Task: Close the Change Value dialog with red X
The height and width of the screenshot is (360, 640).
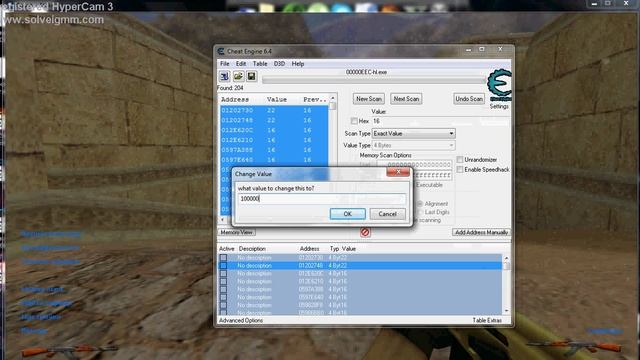Action: point(398,172)
